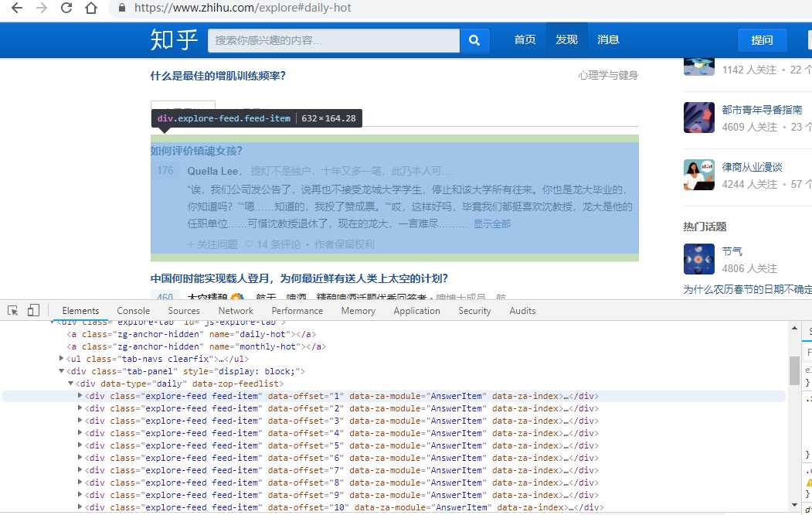The height and width of the screenshot is (515, 812).
Task: Open the 心理学与健身 topic link
Action: pyautogui.click(x=608, y=76)
